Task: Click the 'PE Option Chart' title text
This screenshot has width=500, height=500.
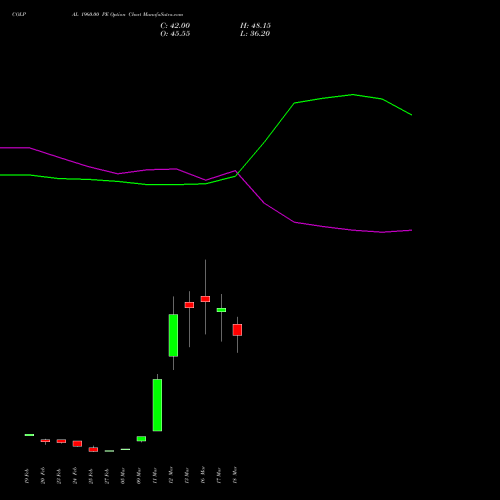Action: pos(121,15)
